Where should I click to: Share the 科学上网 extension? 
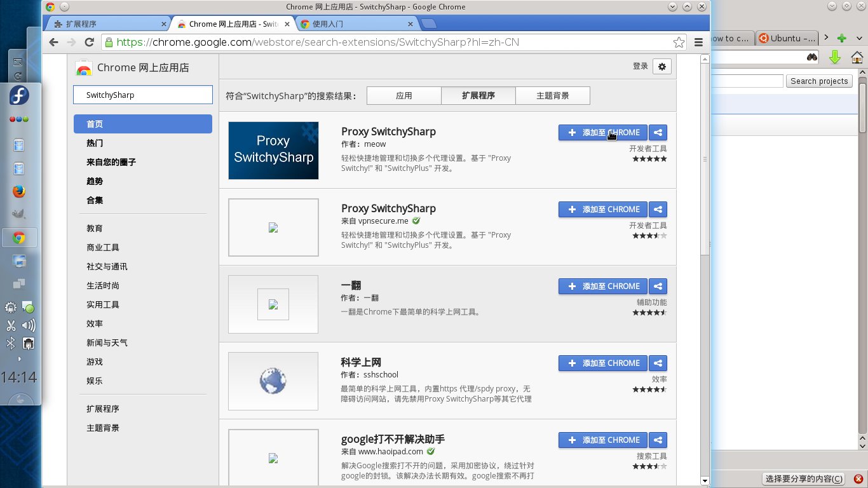[658, 363]
